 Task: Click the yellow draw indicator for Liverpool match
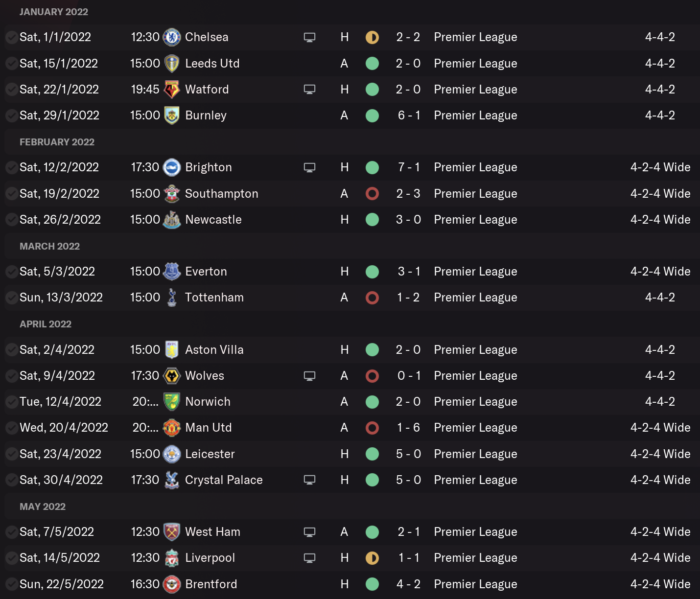(372, 558)
